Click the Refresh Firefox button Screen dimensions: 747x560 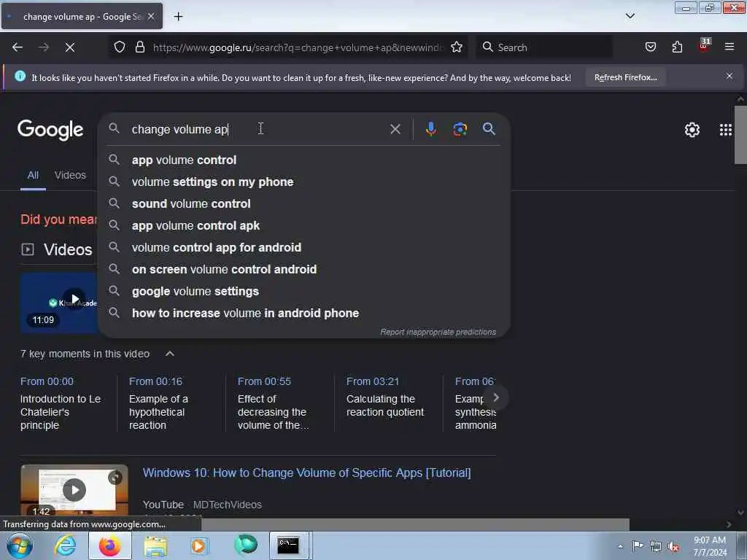[x=625, y=77]
